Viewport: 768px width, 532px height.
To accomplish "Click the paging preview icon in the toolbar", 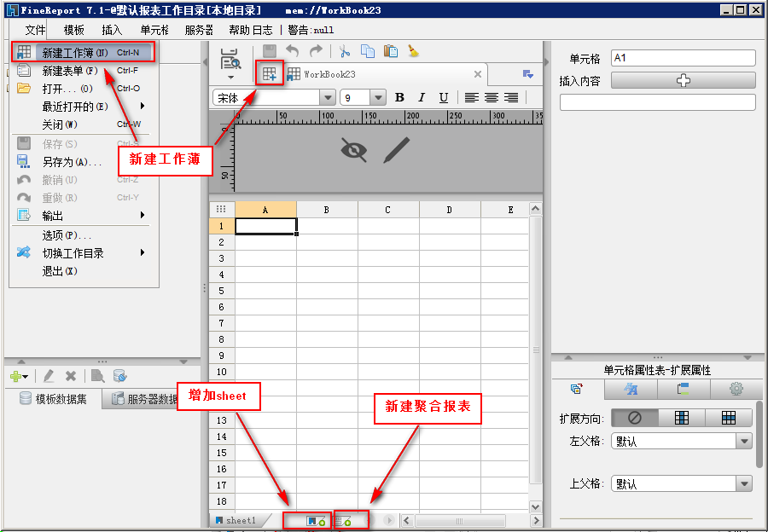I will pos(230,58).
